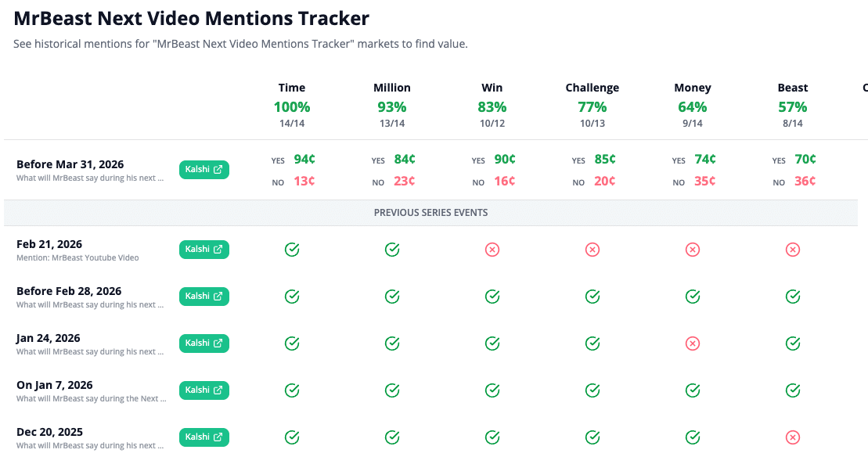Image resolution: width=868 pixels, height=464 pixels.
Task: Click the red X under Beast for Dec 20
Action: point(793,437)
